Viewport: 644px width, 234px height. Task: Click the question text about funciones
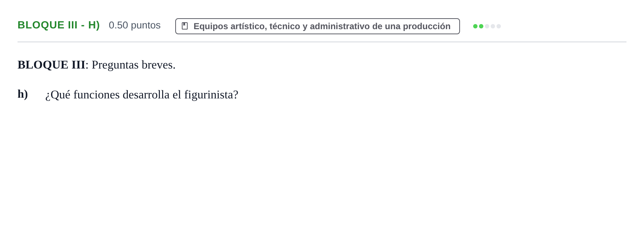pyautogui.click(x=142, y=95)
